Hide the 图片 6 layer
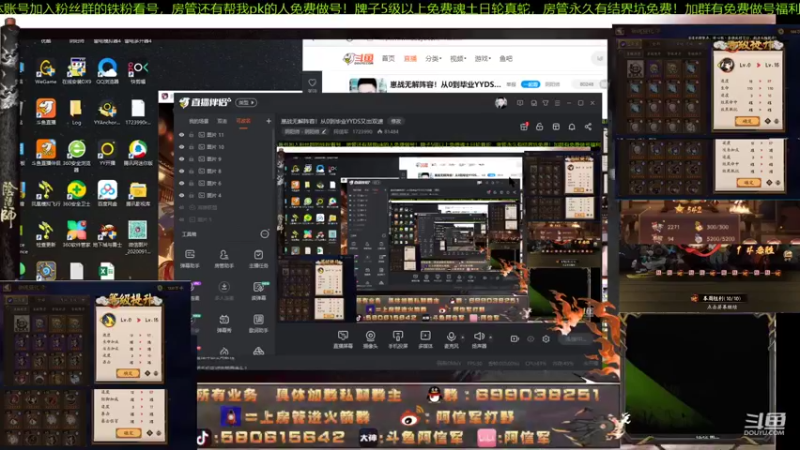This screenshot has width=800, height=450. coord(182,183)
